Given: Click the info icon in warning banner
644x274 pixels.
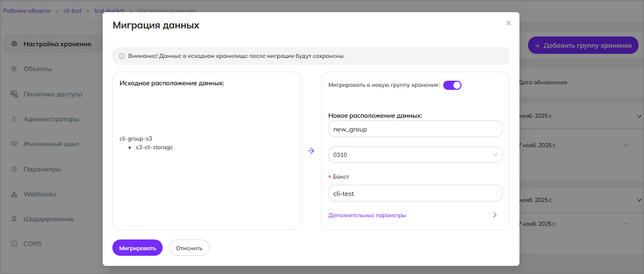Looking at the screenshot, I should tap(121, 56).
